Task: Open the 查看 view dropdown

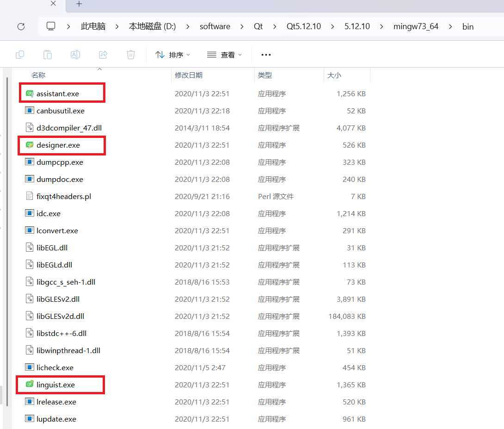Action: [224, 55]
